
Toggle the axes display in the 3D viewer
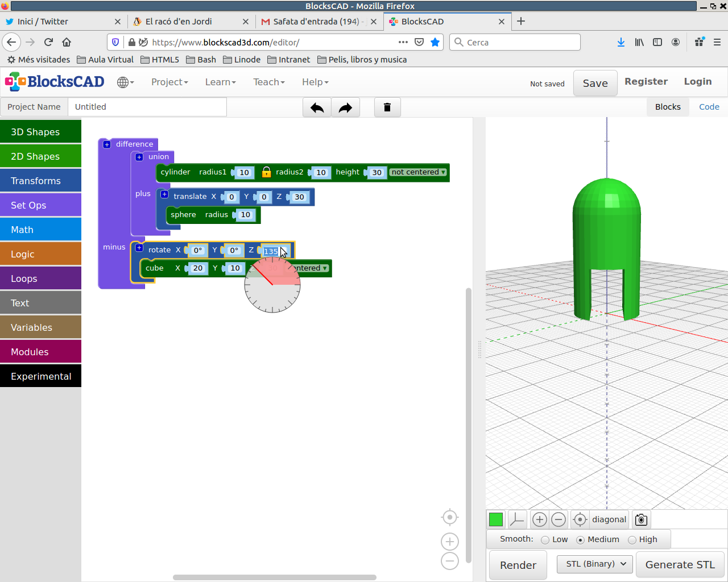pos(517,519)
